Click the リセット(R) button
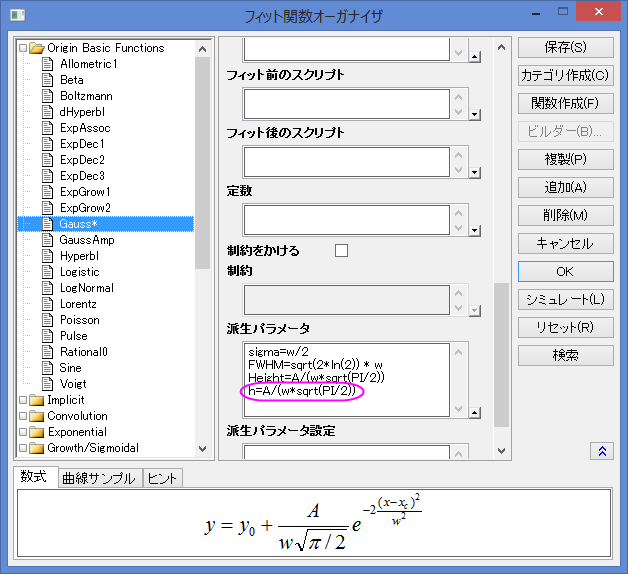 pyautogui.click(x=566, y=328)
